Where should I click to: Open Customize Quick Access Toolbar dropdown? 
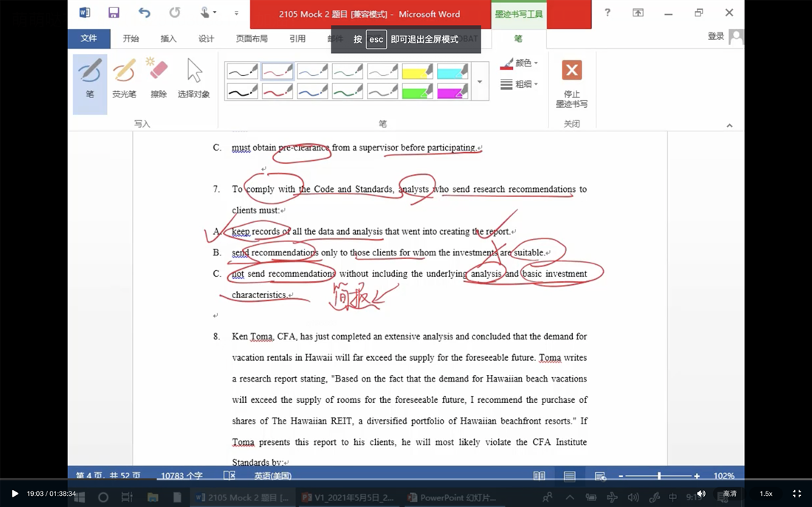[x=236, y=13]
